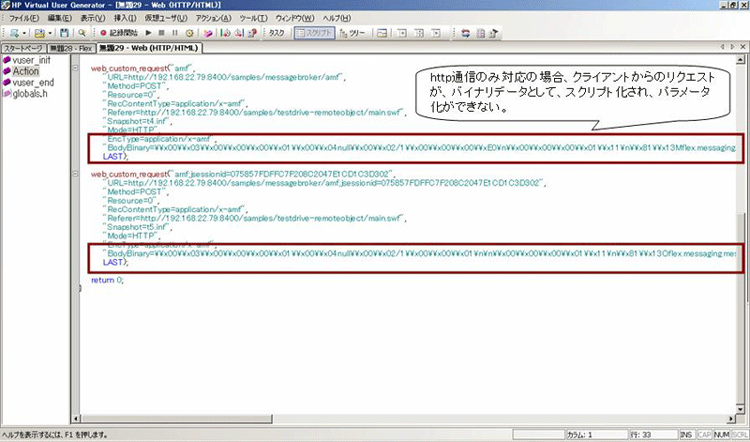Click the first "Method=POST" line
The width and height of the screenshot is (750, 442).
click(x=136, y=86)
